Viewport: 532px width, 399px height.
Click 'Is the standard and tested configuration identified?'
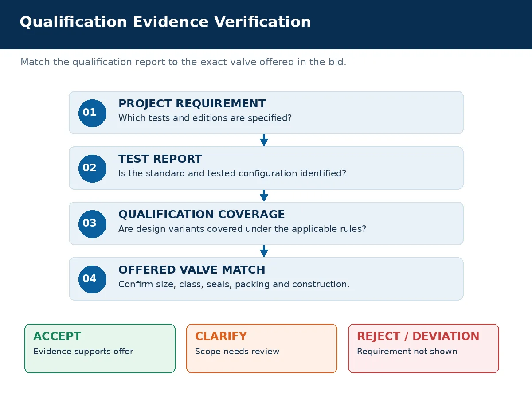pos(232,174)
